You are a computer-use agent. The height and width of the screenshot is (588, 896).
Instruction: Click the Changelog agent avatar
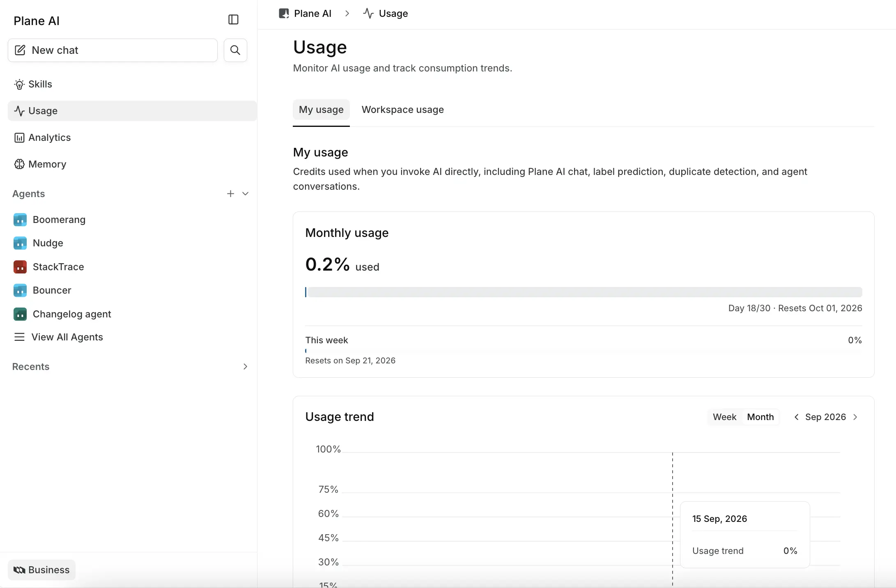[x=20, y=314]
